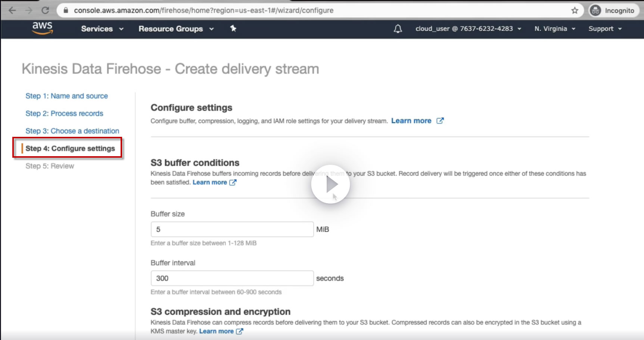
Task: Open the notifications bell icon
Action: pos(398,29)
